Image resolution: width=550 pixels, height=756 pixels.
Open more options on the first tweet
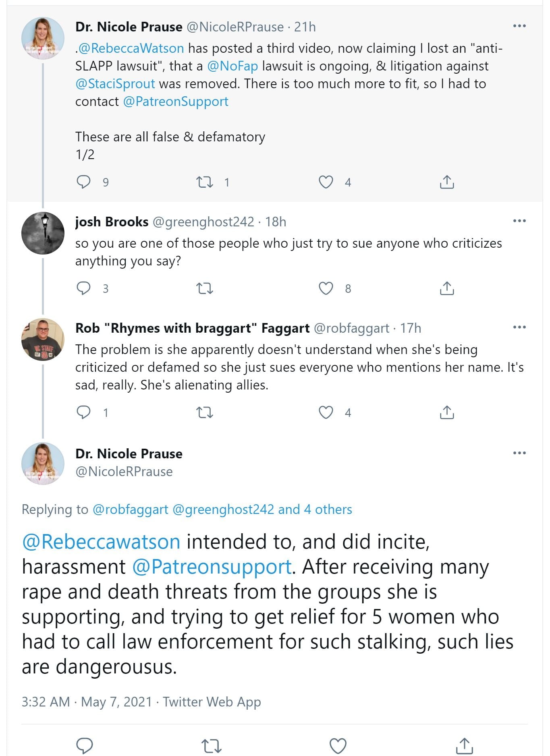point(519,26)
